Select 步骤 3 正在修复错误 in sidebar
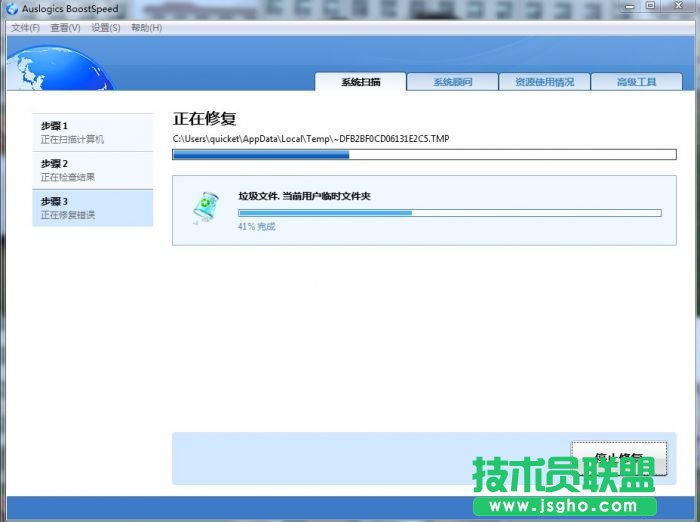This screenshot has width=700, height=522. coord(92,208)
